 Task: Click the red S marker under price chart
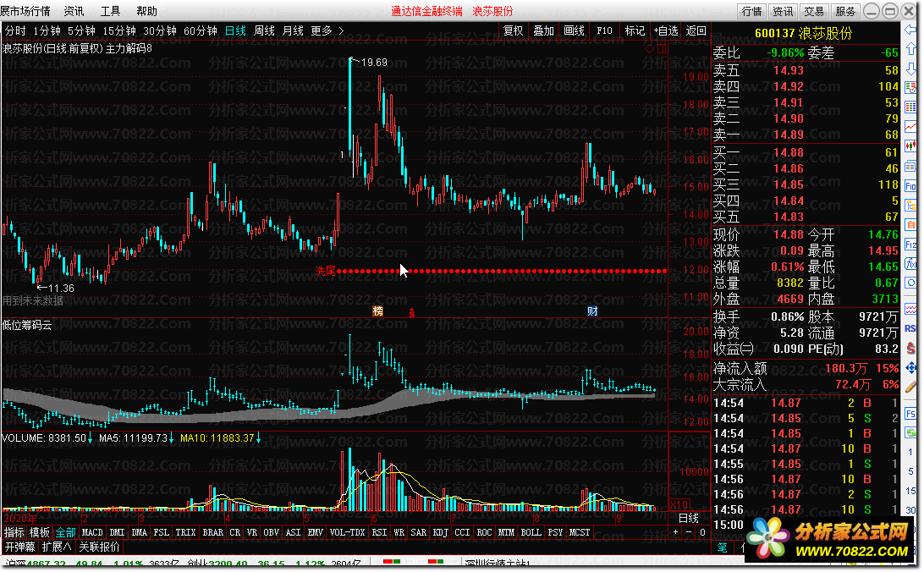pos(412,313)
